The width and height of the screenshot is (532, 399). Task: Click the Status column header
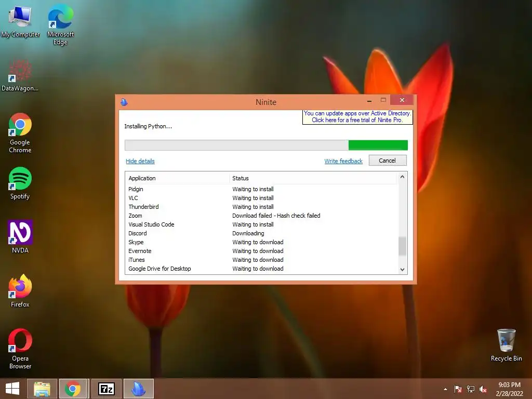tap(313, 179)
